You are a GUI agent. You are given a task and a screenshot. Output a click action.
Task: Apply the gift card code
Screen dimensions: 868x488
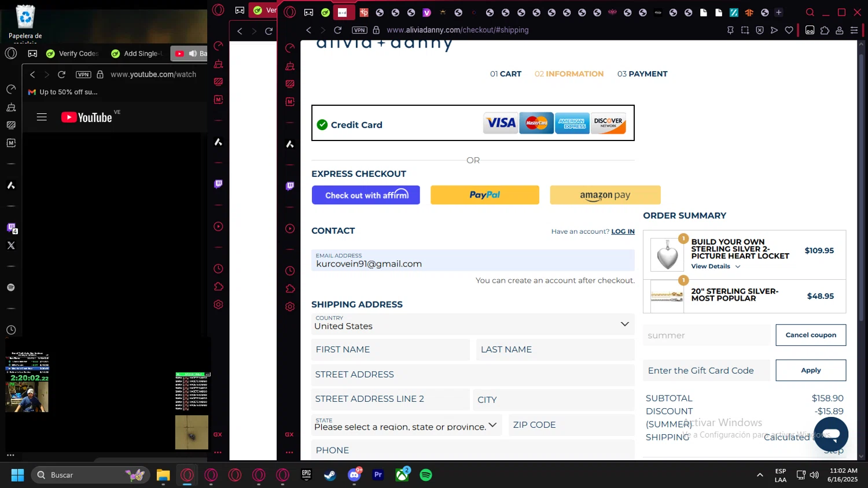(811, 370)
